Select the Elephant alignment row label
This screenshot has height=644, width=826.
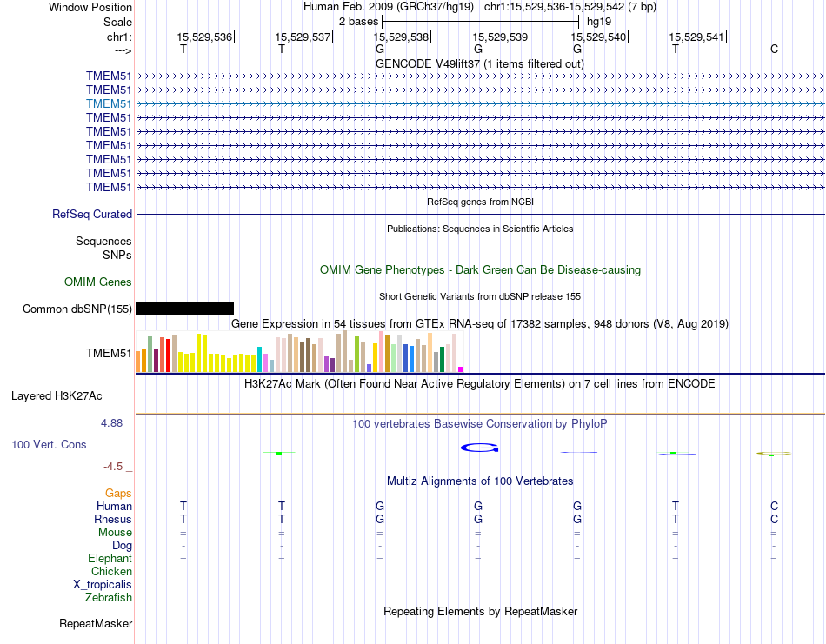[110, 559]
